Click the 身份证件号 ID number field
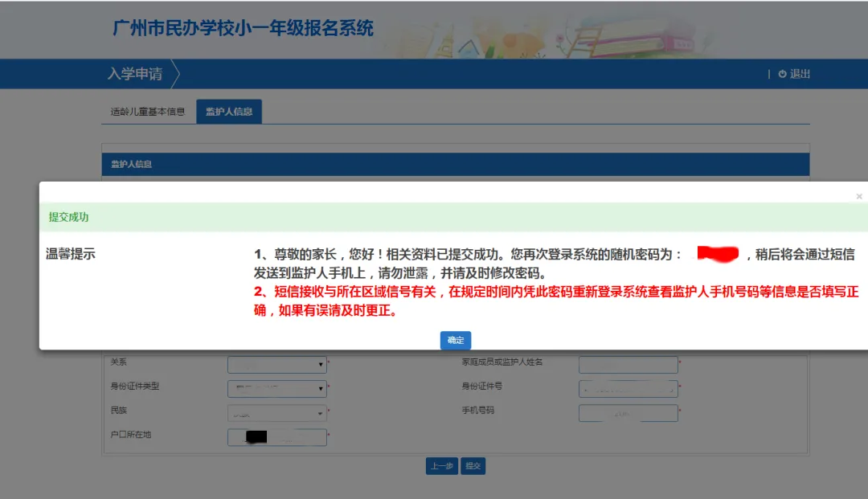The image size is (868, 499). pos(628,388)
